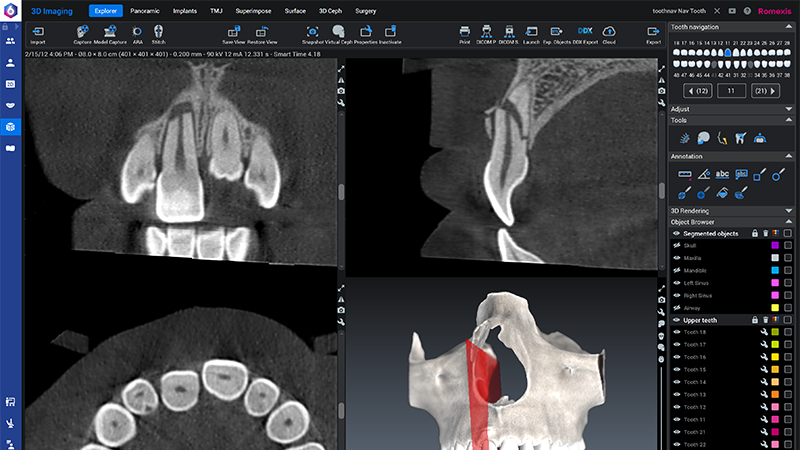This screenshot has width=800, height=450.
Task: Open the Superimpose tab
Action: tap(254, 11)
